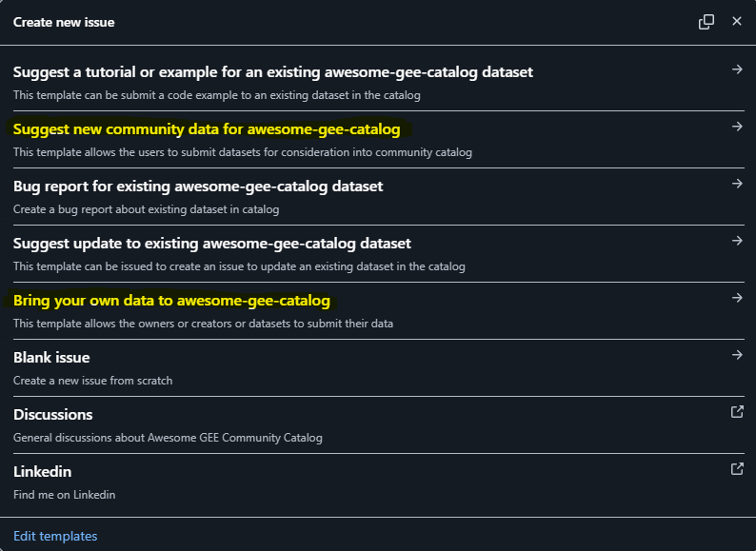Click arrow icon for Blank issue
Viewport: 756px width, 551px height.
pyautogui.click(x=737, y=355)
